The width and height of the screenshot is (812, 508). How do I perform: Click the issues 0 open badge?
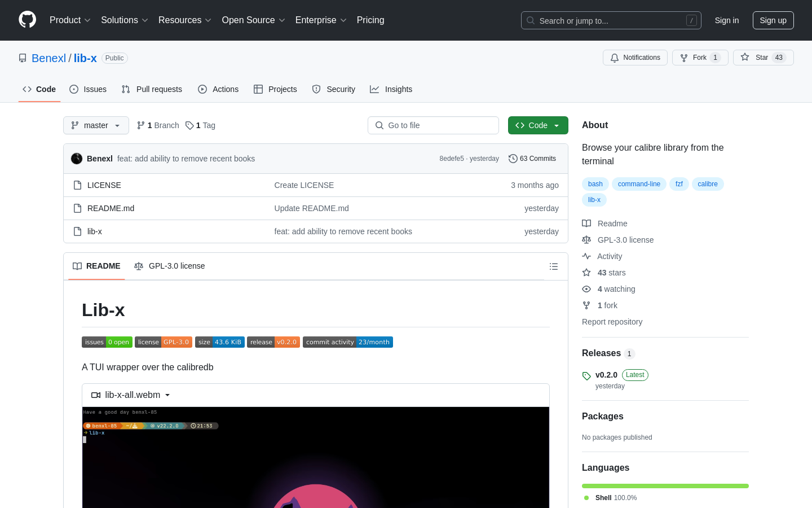(x=107, y=342)
